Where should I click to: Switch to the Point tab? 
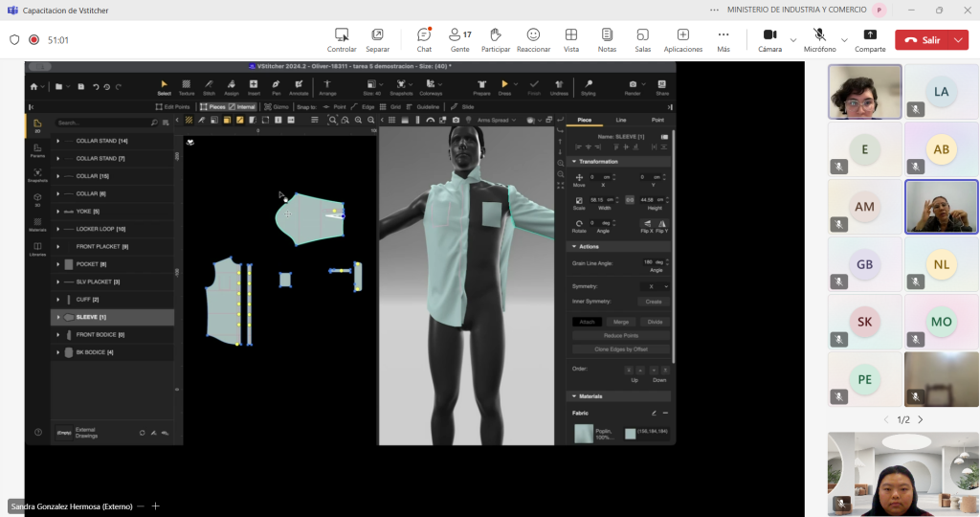[657, 120]
